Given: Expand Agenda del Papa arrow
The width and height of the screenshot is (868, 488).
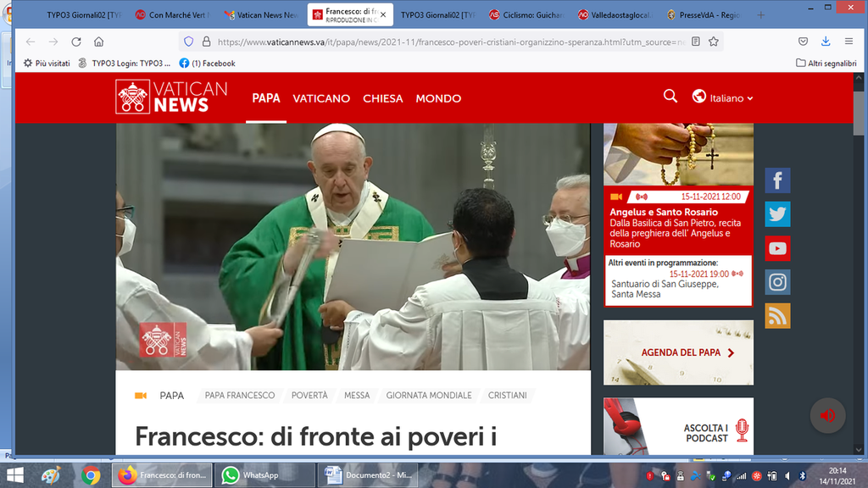Looking at the screenshot, I should click(x=731, y=353).
